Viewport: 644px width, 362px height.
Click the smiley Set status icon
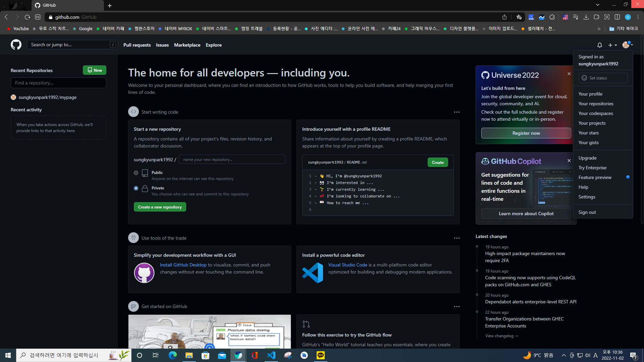tap(584, 78)
